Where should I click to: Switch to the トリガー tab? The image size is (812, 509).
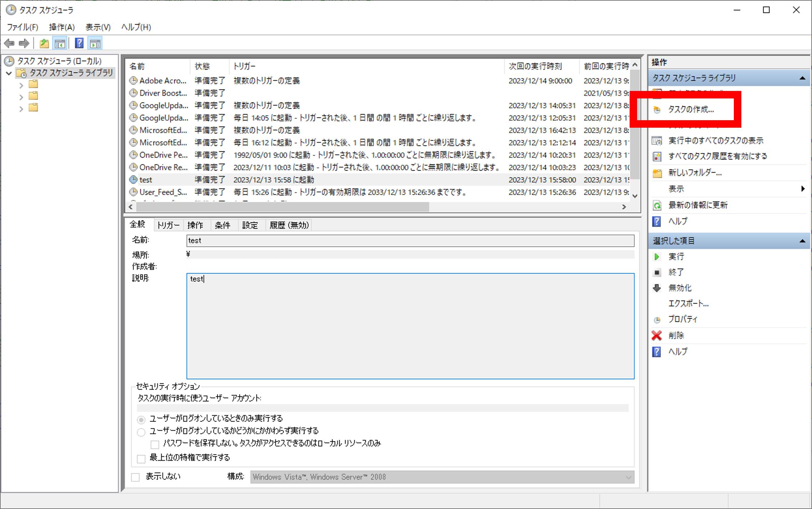point(168,225)
